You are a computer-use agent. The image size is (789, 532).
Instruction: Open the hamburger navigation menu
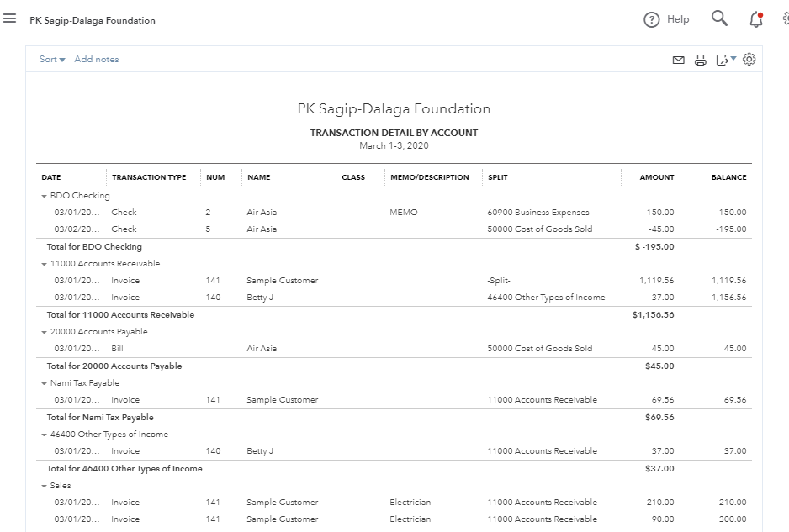pos(10,19)
